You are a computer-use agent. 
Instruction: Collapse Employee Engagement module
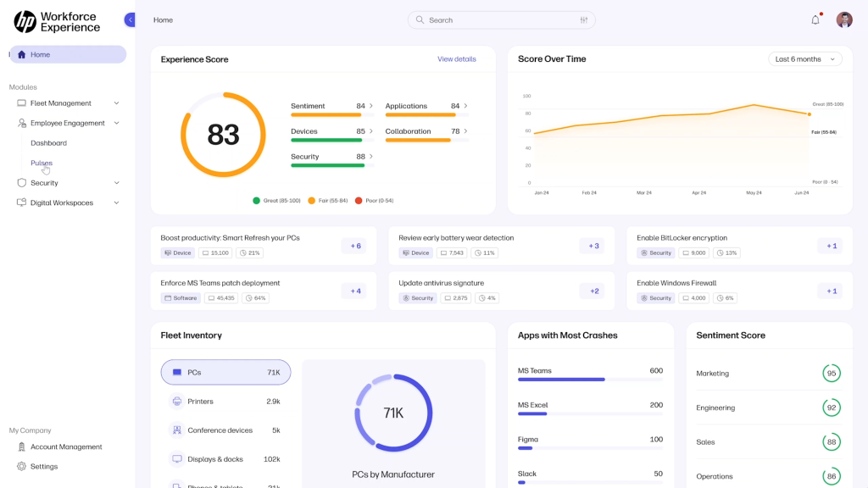click(116, 123)
